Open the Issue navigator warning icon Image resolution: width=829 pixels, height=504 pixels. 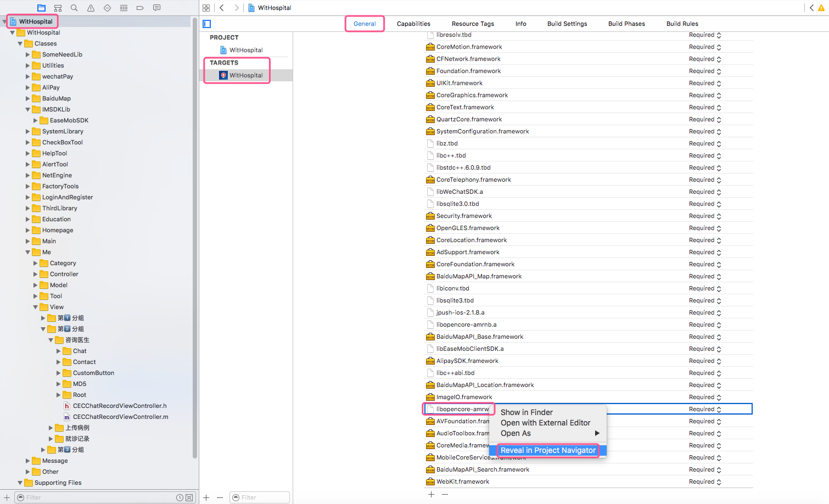[x=91, y=8]
